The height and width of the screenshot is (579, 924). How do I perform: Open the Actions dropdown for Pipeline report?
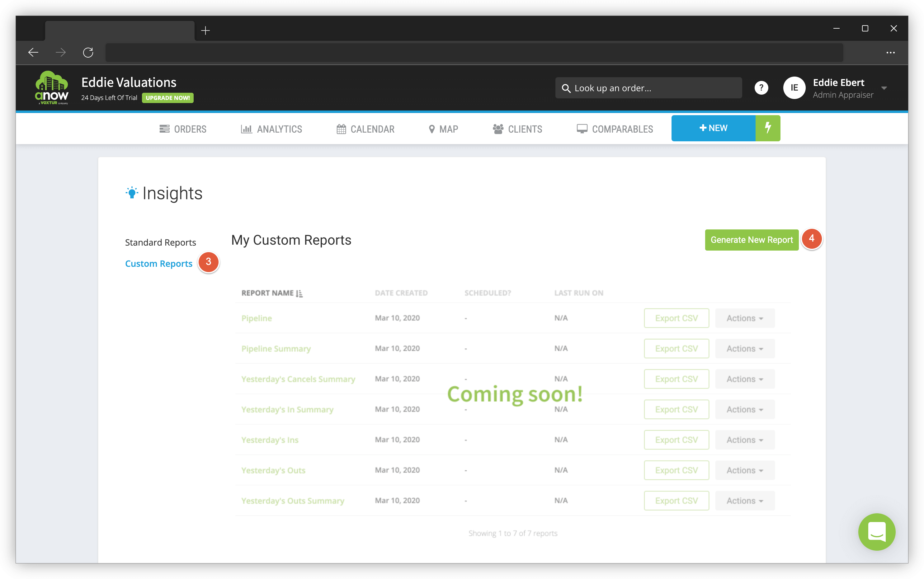(744, 318)
